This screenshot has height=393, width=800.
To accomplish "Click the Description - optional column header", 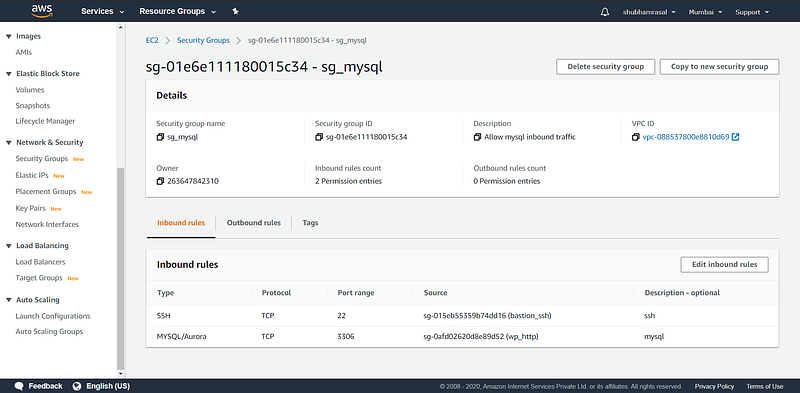I will pyautogui.click(x=682, y=293).
